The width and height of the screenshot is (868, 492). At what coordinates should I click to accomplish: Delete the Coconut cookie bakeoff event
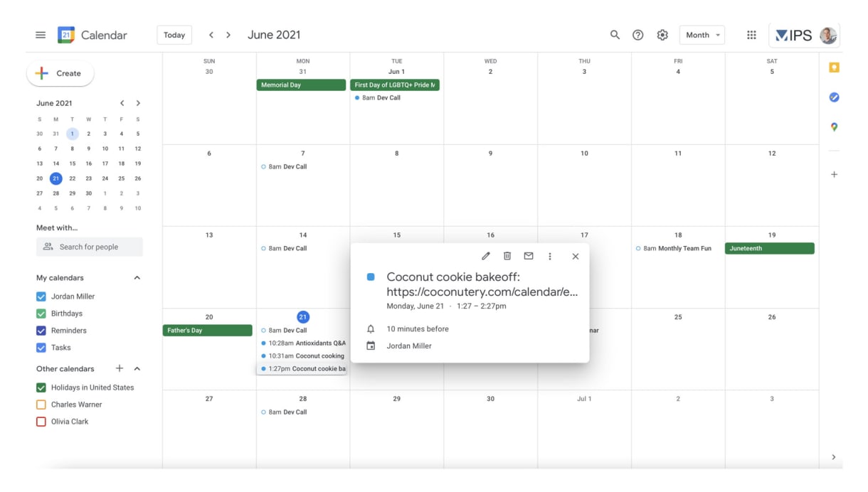coord(507,256)
